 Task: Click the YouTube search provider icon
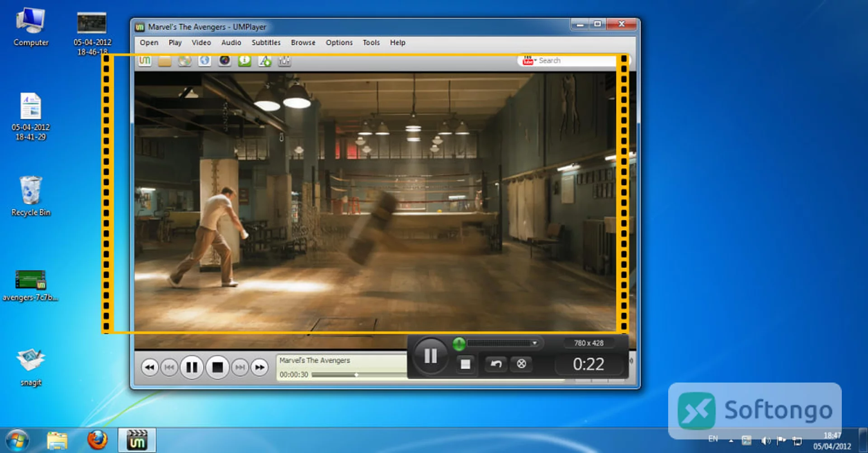(x=528, y=61)
